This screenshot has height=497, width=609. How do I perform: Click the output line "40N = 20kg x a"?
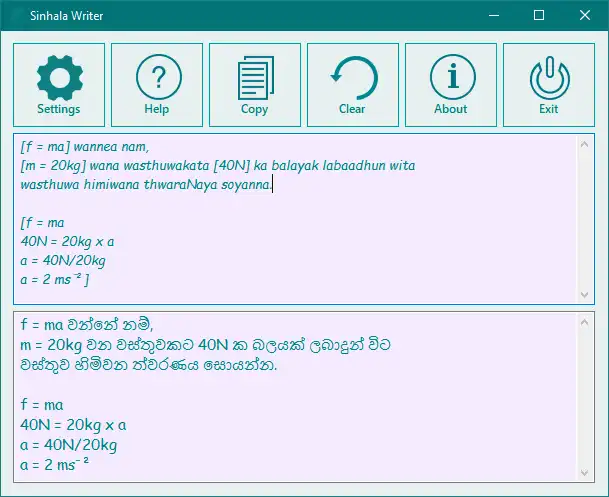73,425
